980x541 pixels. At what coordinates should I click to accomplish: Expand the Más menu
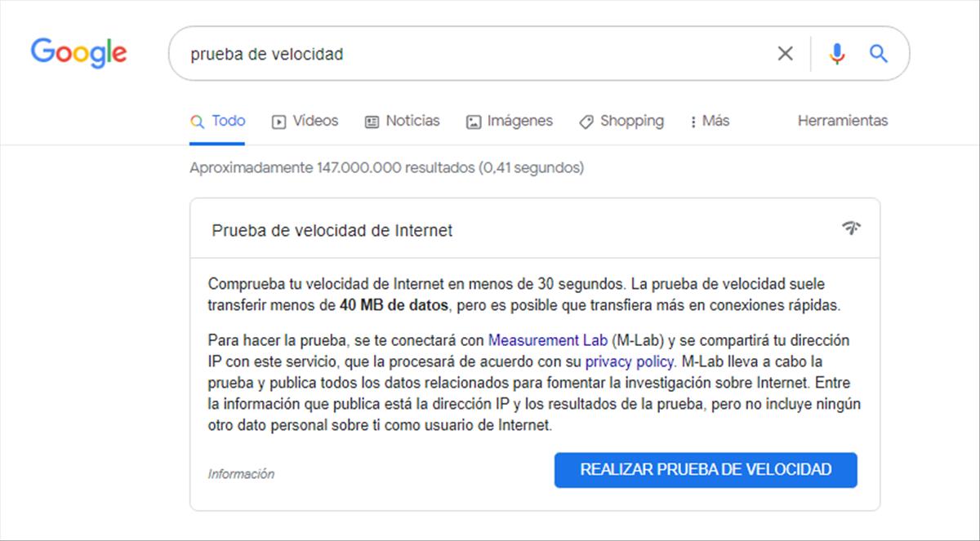click(x=709, y=121)
